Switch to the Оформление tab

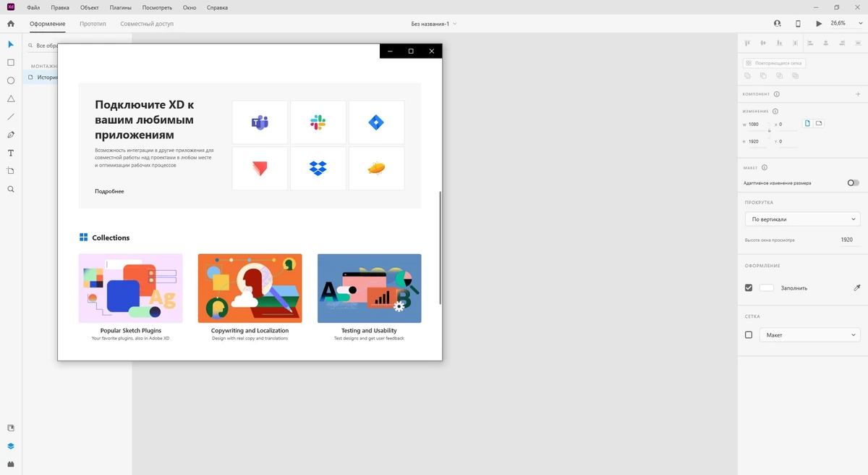(x=48, y=24)
